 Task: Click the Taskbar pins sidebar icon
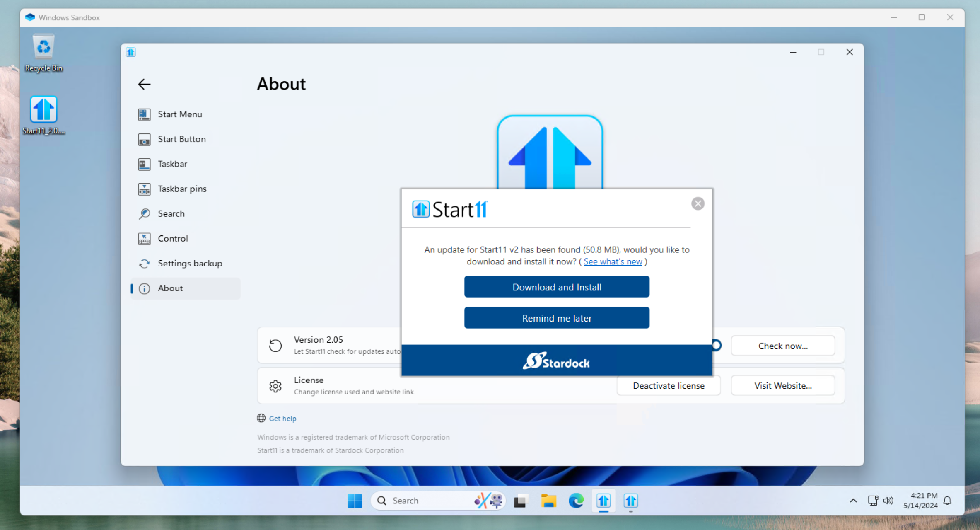click(144, 189)
